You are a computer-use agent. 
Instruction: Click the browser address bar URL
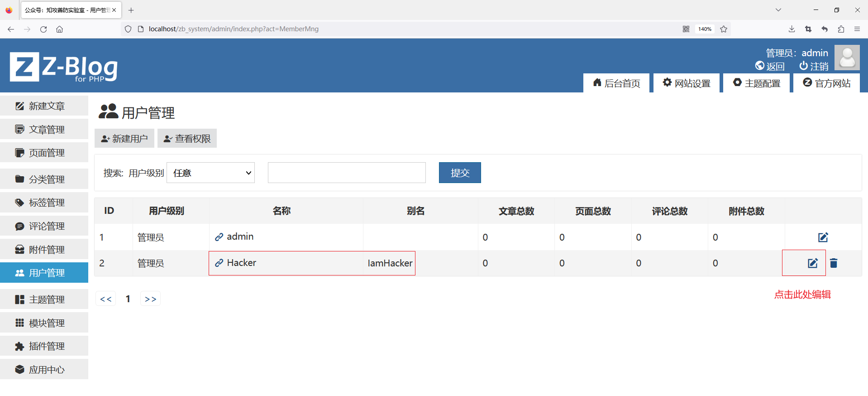point(234,29)
